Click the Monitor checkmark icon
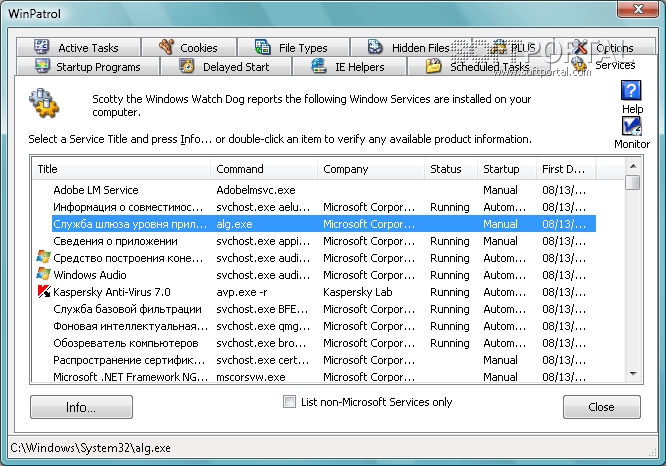The width and height of the screenshot is (666, 466). pos(632,126)
